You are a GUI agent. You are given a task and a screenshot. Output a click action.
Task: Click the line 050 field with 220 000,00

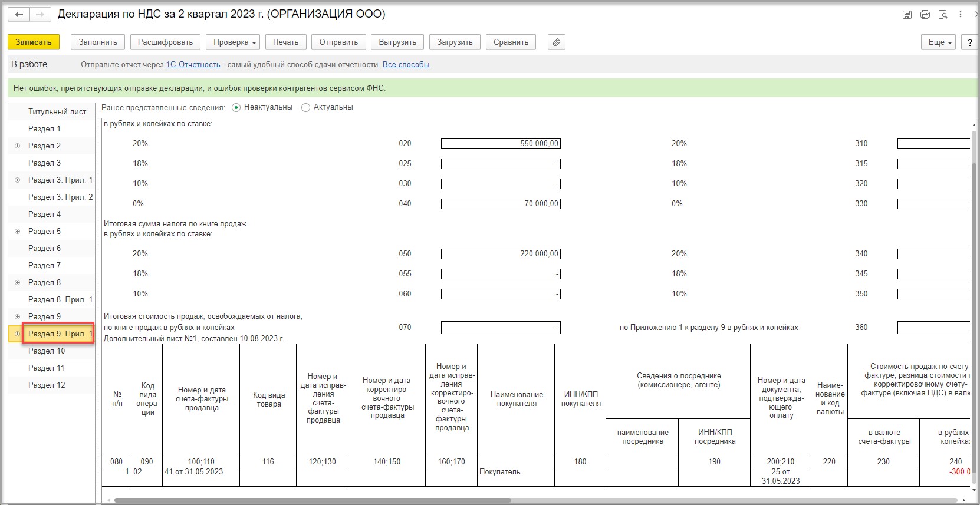501,254
